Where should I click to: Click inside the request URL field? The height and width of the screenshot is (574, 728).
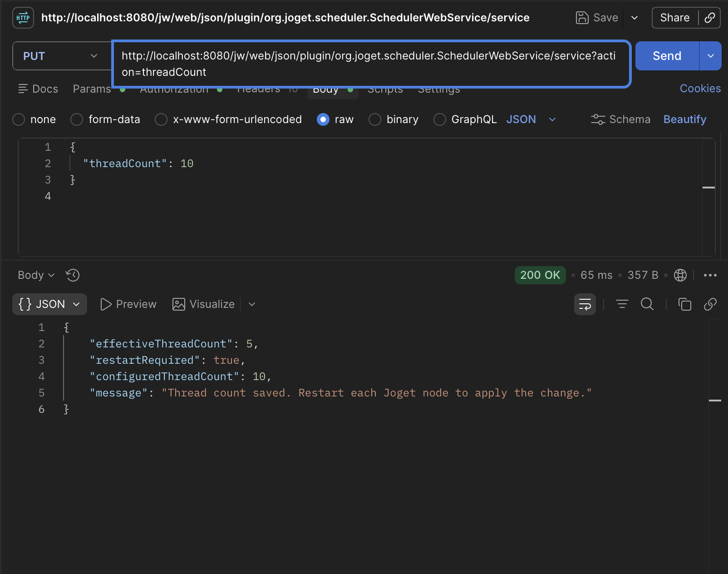point(371,64)
